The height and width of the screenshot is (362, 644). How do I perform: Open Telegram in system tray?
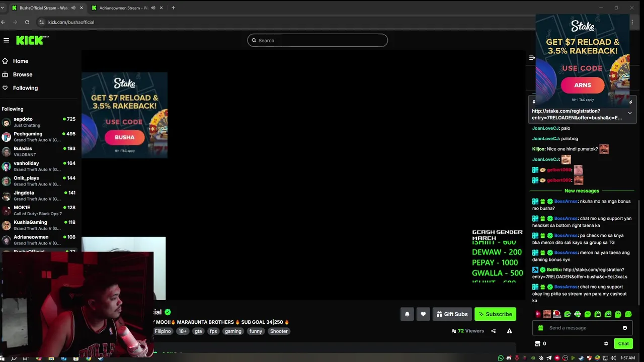[549, 358]
